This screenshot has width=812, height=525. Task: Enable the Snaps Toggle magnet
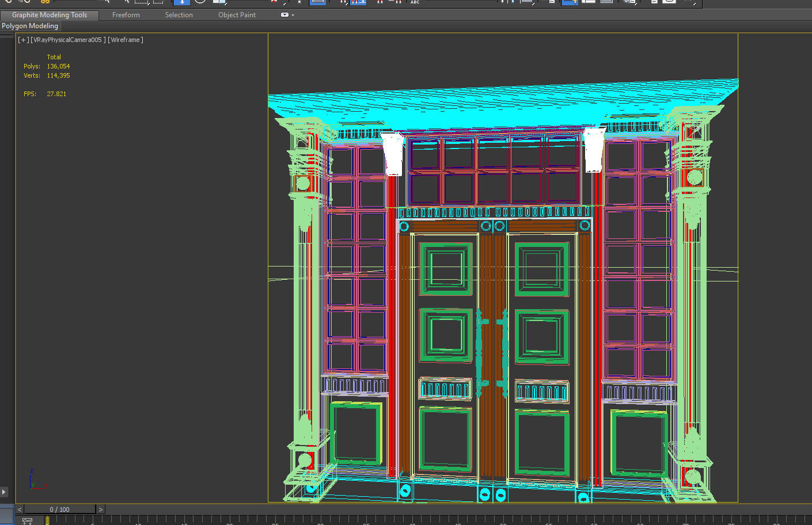pyautogui.click(x=344, y=3)
